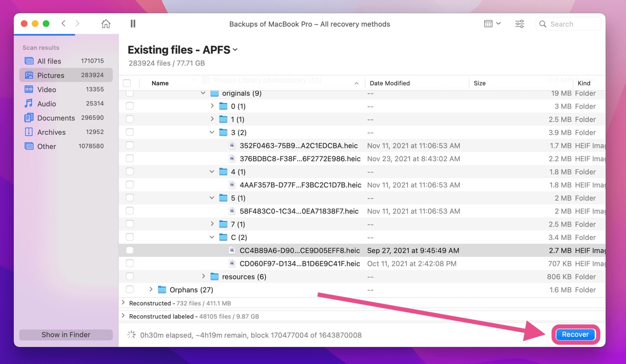Check box for 376BDBC8-F38F heic file
The height and width of the screenshot is (364, 626).
click(x=130, y=159)
